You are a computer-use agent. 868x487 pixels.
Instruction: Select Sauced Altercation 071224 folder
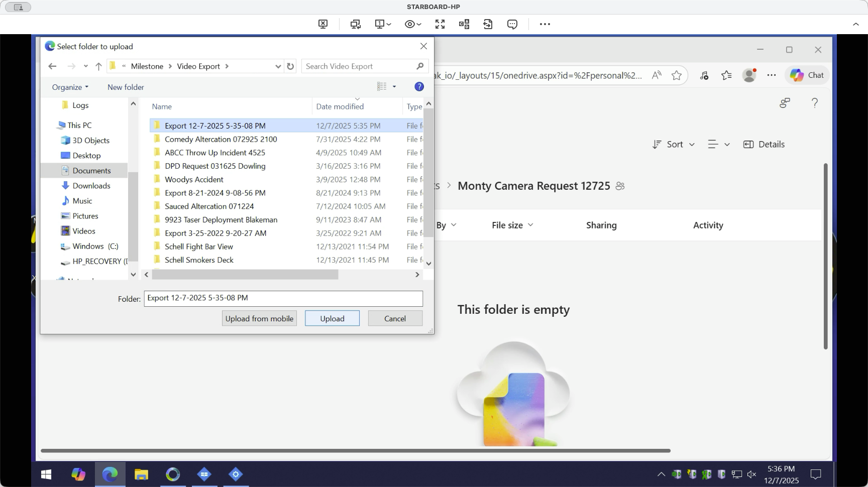click(x=209, y=206)
